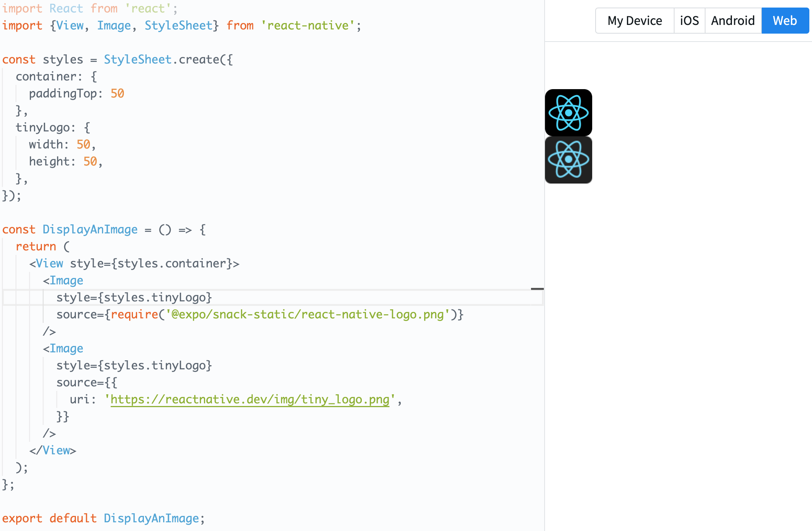Image resolution: width=812 pixels, height=531 pixels.
Task: Click the 'width: 50,' line
Action: pos(62,145)
